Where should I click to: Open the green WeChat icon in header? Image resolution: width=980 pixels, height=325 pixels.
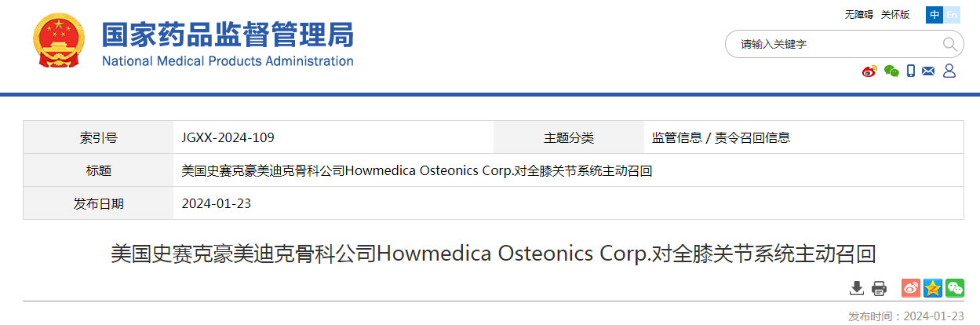[891, 71]
